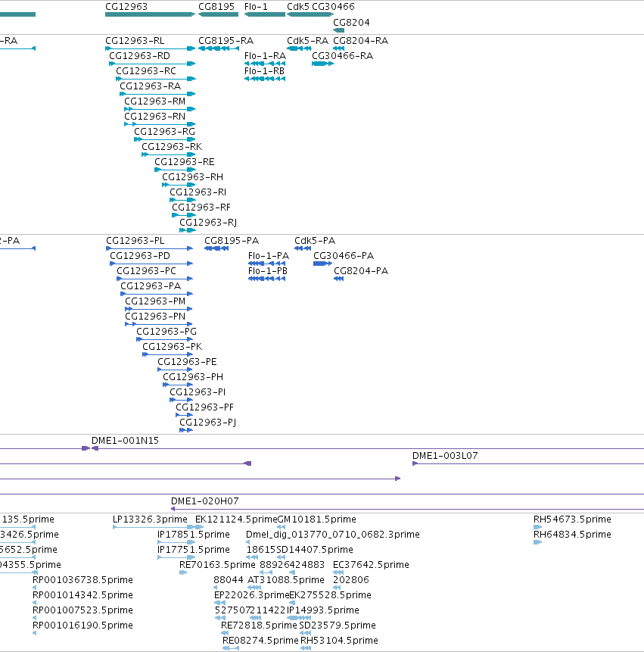The height and width of the screenshot is (652, 644).
Task: Click the CG12963-PC protein label
Action: point(146,271)
